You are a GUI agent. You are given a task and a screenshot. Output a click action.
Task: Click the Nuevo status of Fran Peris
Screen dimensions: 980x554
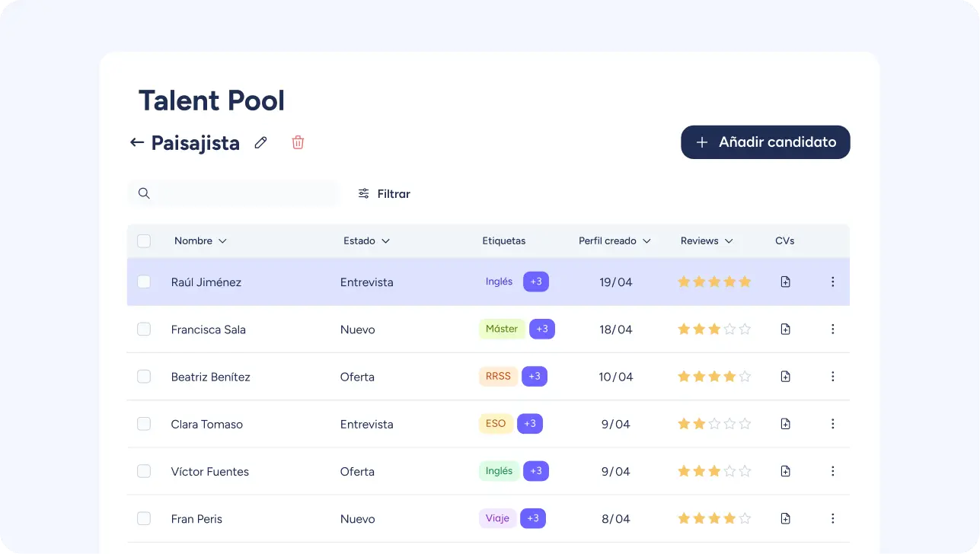coord(357,518)
